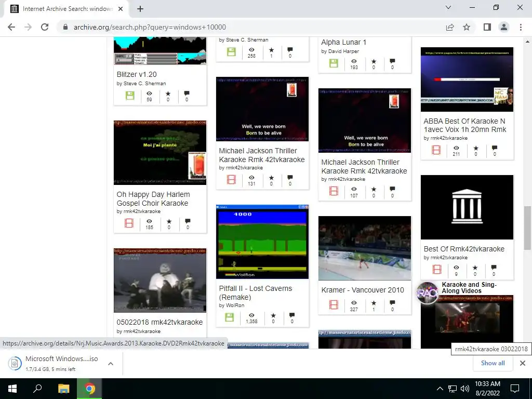Open a new browser tab with the plus icon

(140, 9)
